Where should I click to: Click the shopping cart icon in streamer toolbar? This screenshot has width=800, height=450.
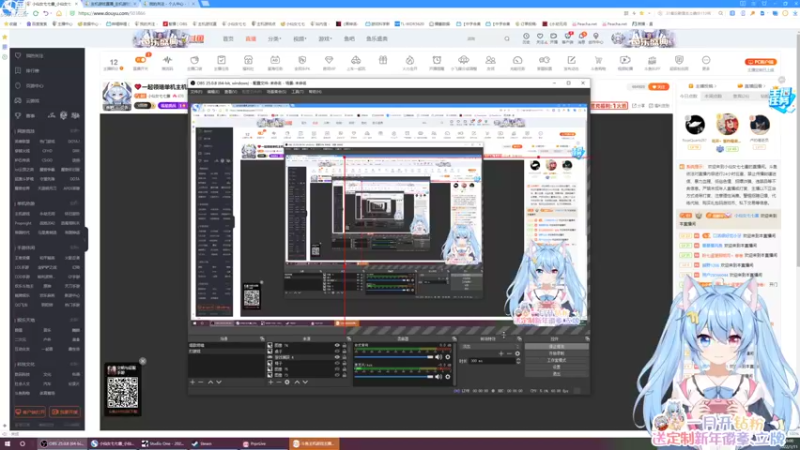pyautogui.click(x=598, y=61)
